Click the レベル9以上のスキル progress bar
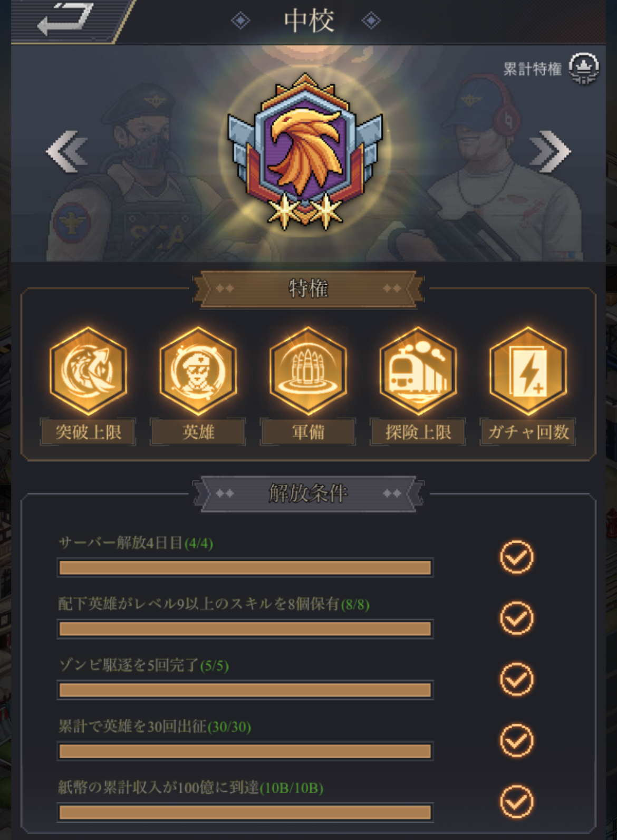Viewport: 617px width, 840px height. pyautogui.click(x=245, y=629)
